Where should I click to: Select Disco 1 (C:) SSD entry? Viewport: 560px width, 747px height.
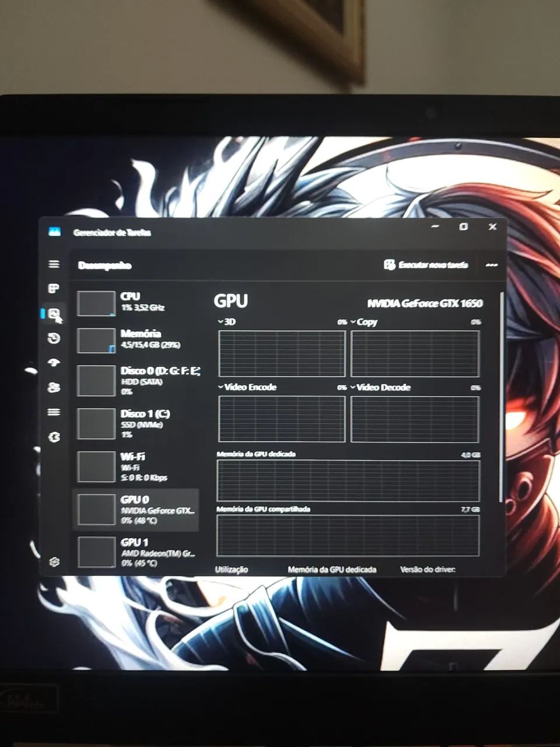[x=136, y=424]
